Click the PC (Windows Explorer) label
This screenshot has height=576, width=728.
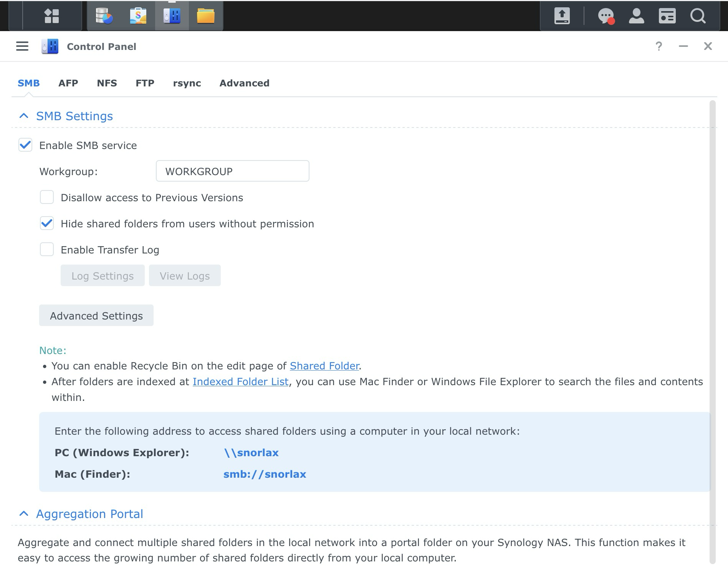122,453
